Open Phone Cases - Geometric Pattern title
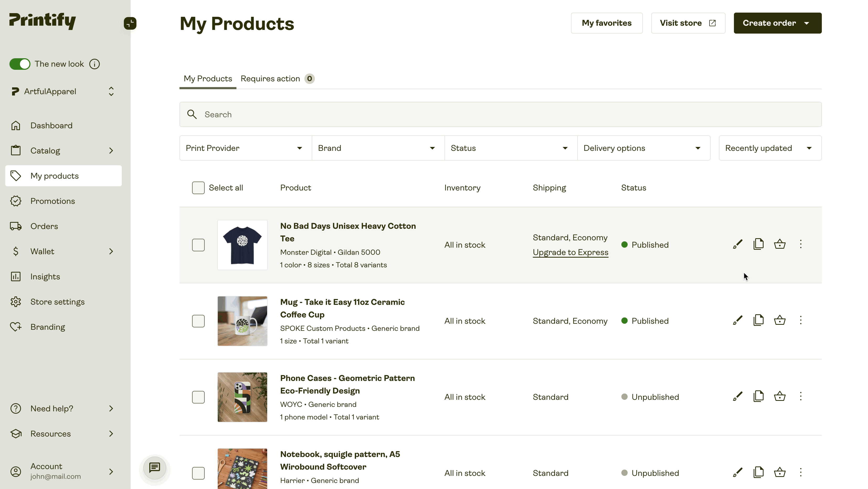This screenshot has height=489, width=868. [347, 384]
